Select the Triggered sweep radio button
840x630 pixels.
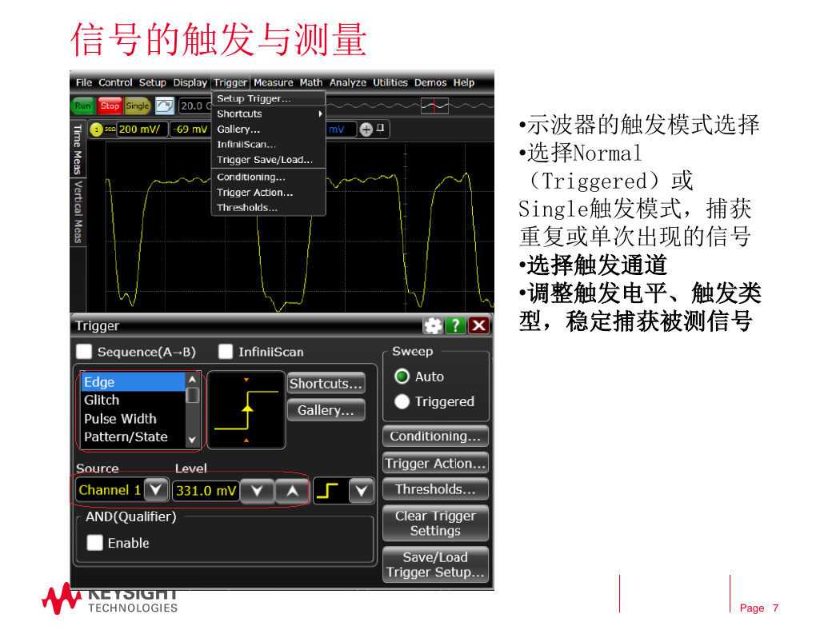(402, 401)
